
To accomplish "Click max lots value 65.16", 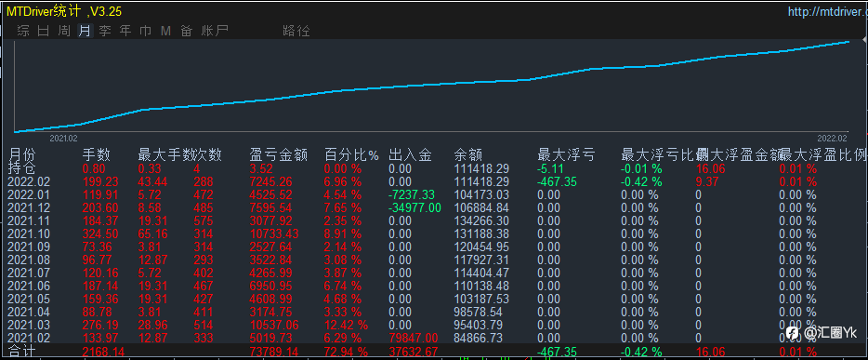I will click(x=152, y=233).
